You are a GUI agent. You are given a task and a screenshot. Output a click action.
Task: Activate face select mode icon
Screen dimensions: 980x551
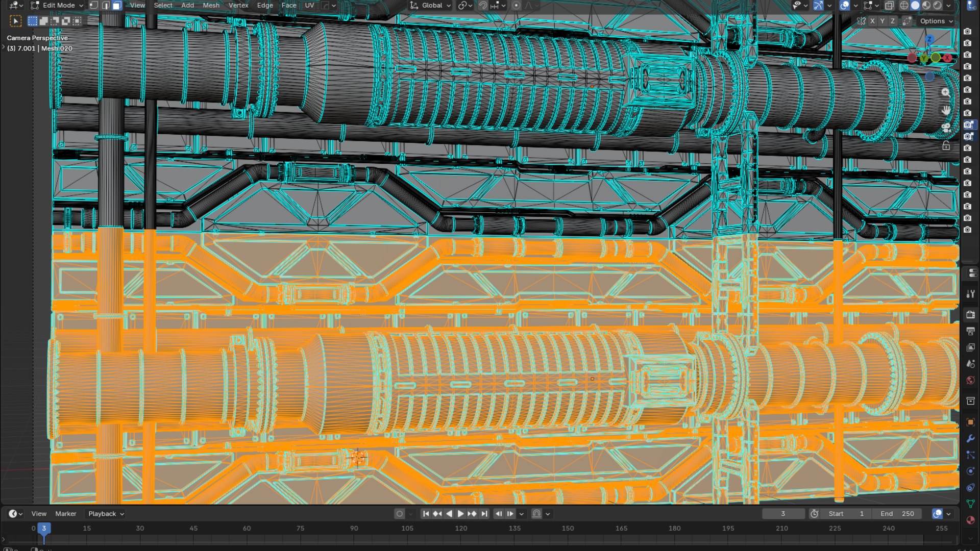[117, 6]
